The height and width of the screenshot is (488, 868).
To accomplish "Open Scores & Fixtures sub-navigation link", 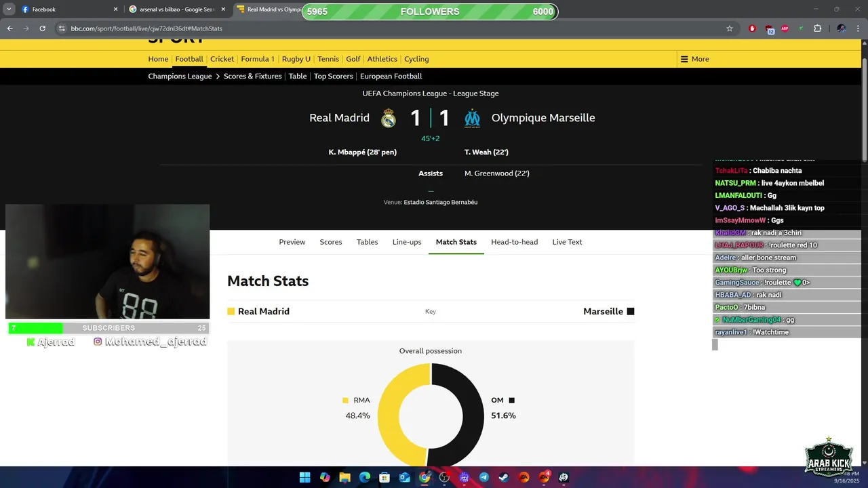I will 252,76.
